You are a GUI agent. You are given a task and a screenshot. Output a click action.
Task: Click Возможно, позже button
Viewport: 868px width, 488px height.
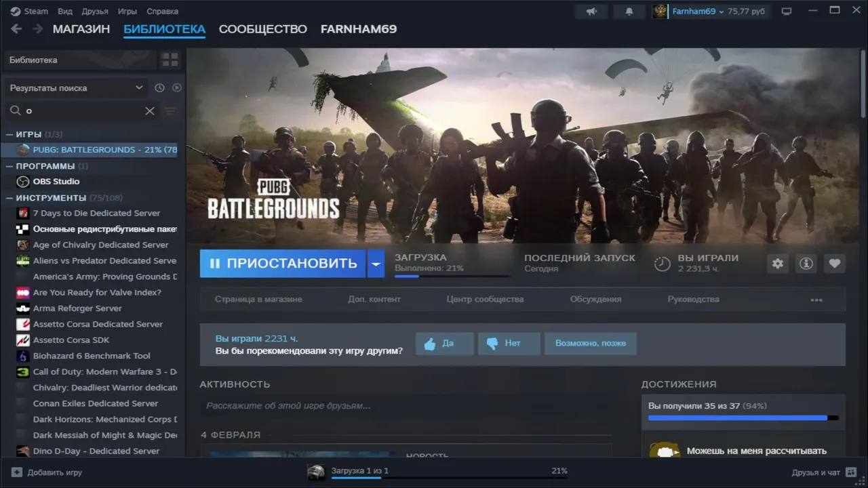(x=591, y=343)
